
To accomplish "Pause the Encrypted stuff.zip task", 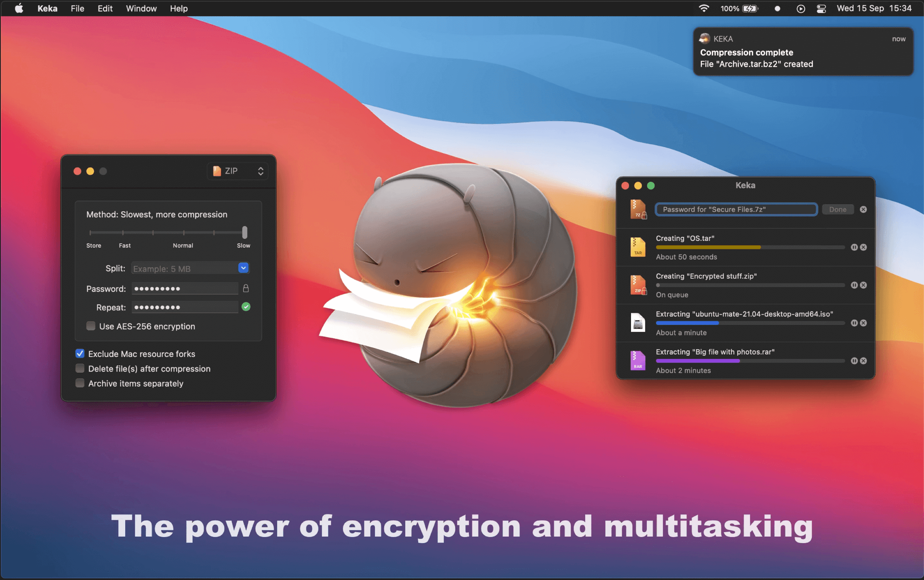I will (x=854, y=285).
